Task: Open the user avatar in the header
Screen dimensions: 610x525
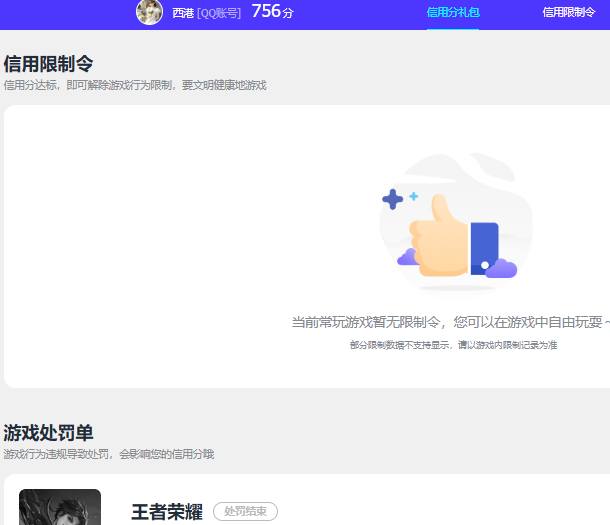Action: coord(149,12)
